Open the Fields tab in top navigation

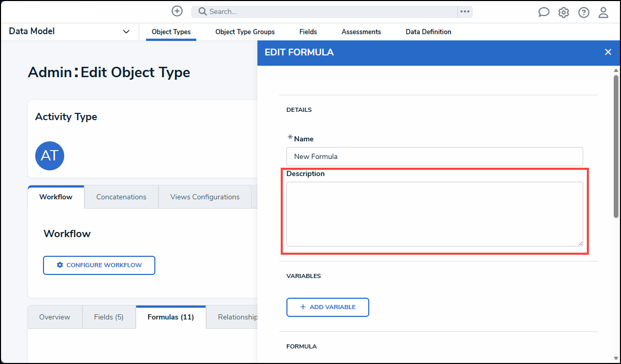coord(308,32)
